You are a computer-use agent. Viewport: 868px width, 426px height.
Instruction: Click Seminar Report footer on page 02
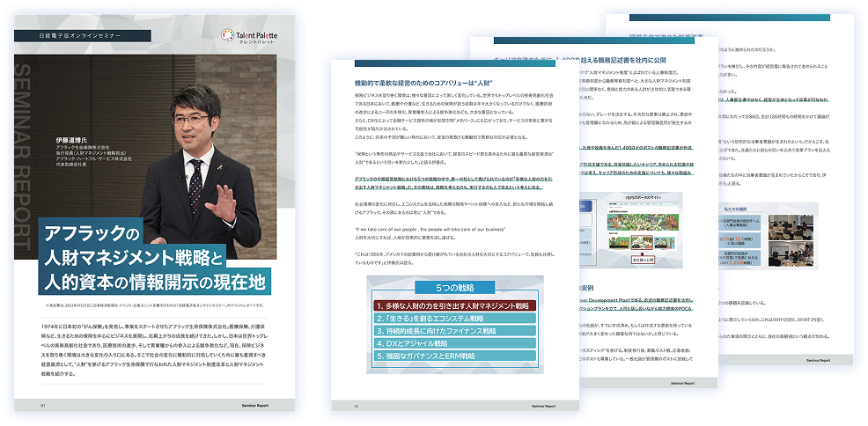point(542,406)
